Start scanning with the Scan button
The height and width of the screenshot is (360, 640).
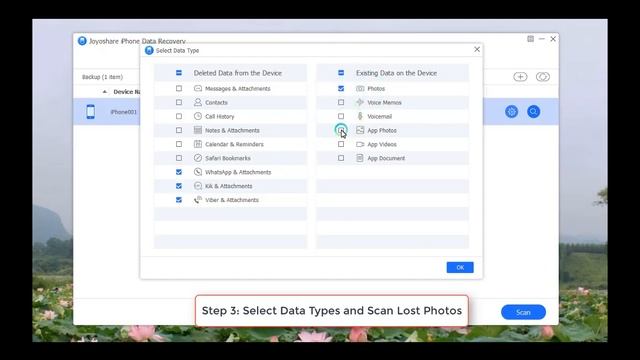coord(523,312)
